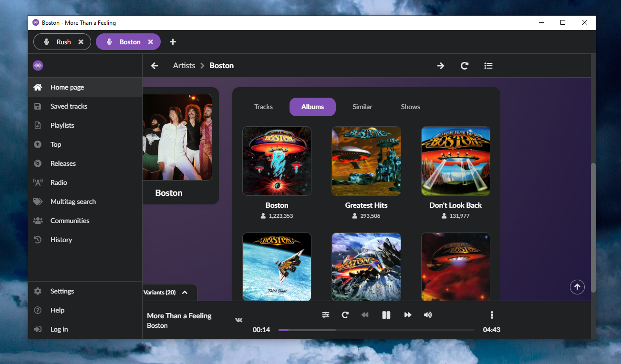
Task: Click the Greatest Hits album title
Action: point(366,205)
